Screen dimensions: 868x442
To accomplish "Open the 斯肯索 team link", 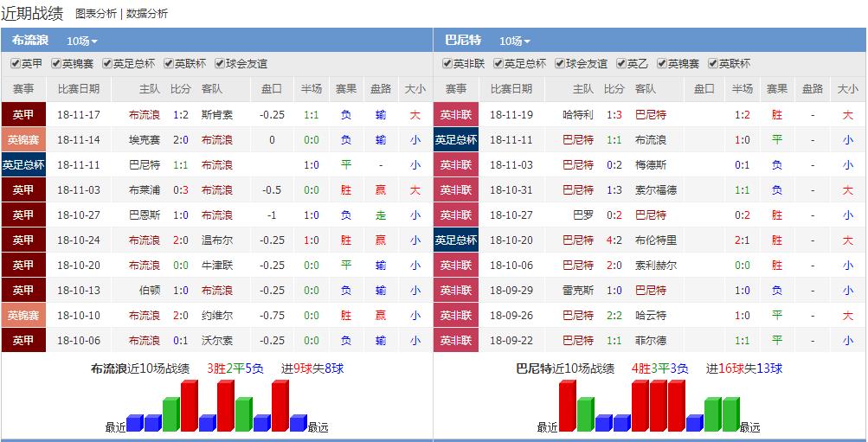I will click(216, 114).
